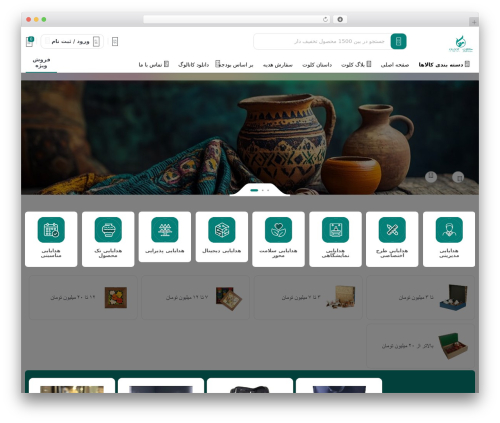Open the gift order (سفارش هدیه) menu item
Screen dimensions: 500x423
[x=278, y=65]
